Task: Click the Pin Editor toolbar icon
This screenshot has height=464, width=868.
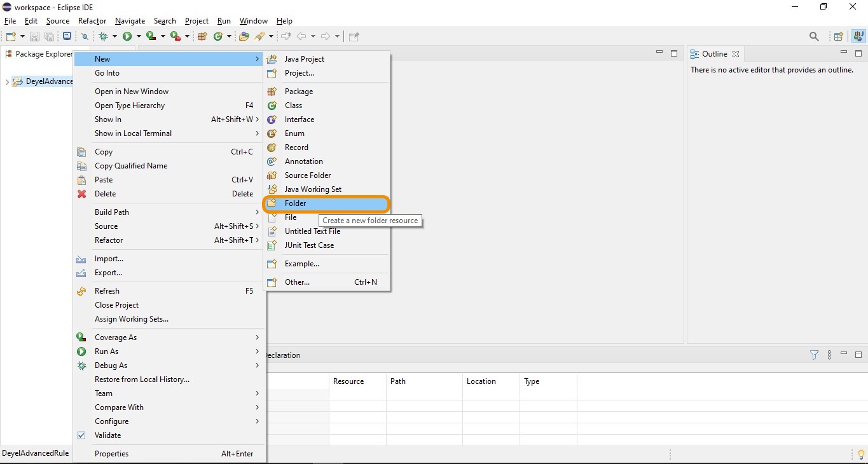Action: tap(354, 36)
